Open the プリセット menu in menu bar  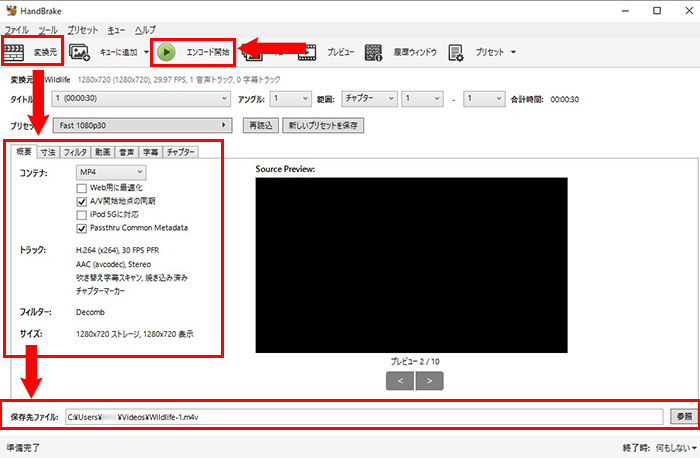[x=83, y=30]
